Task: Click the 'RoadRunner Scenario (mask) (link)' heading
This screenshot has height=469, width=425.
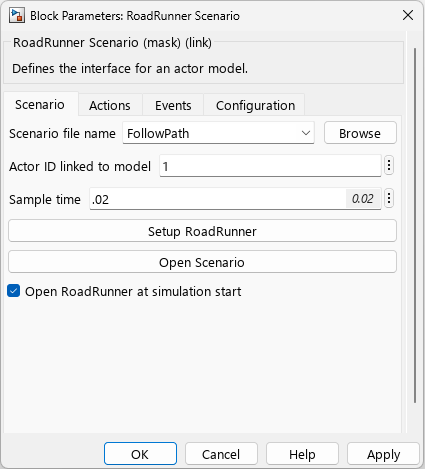Action: (x=112, y=43)
